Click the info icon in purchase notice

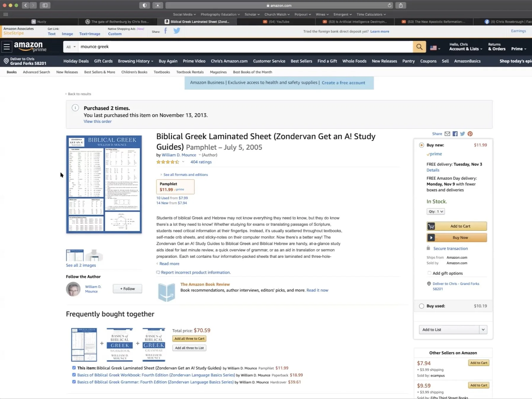[75, 108]
